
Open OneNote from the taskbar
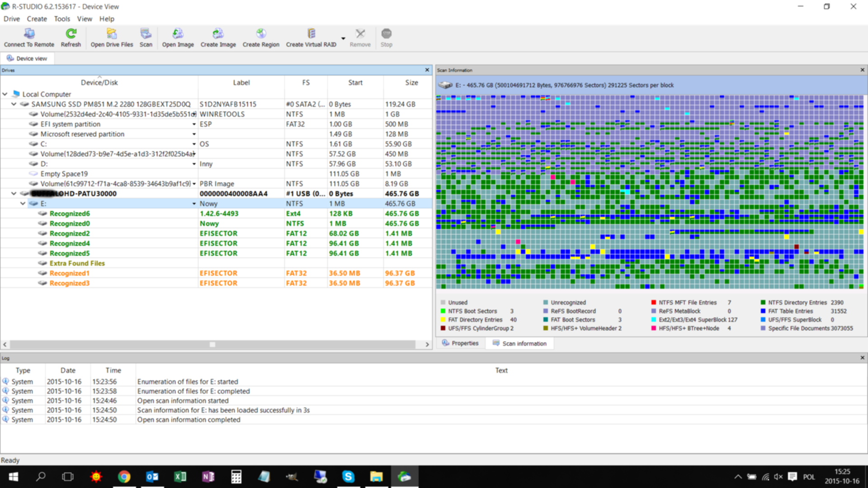click(x=208, y=477)
